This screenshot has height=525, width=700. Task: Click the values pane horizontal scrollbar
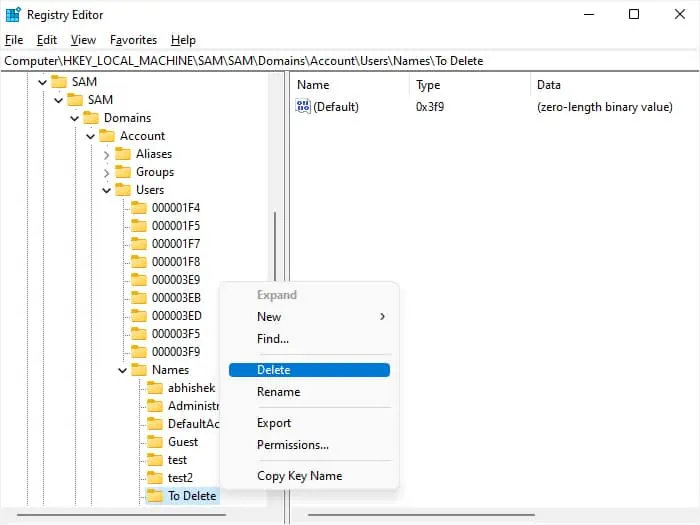(421, 515)
